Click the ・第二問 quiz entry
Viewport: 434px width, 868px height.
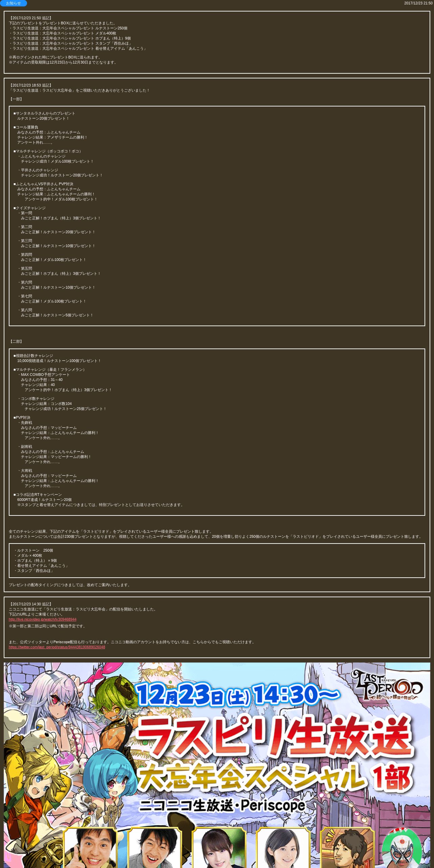click(x=25, y=227)
